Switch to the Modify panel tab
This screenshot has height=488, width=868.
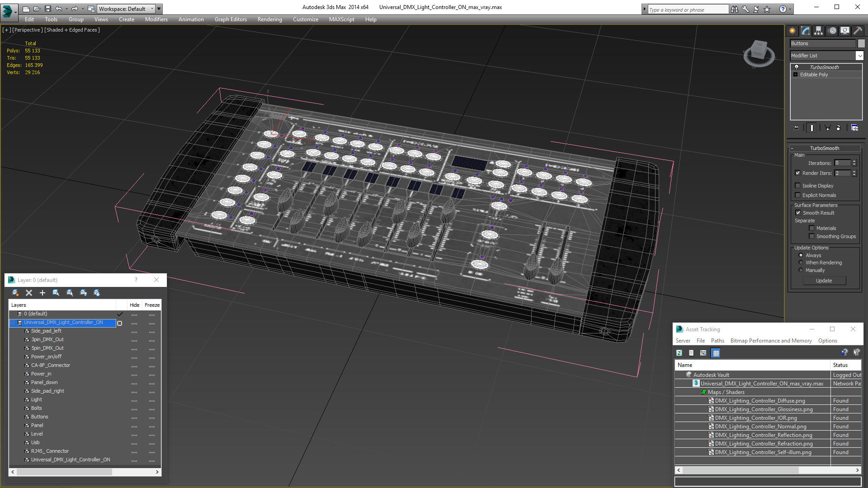pos(806,31)
